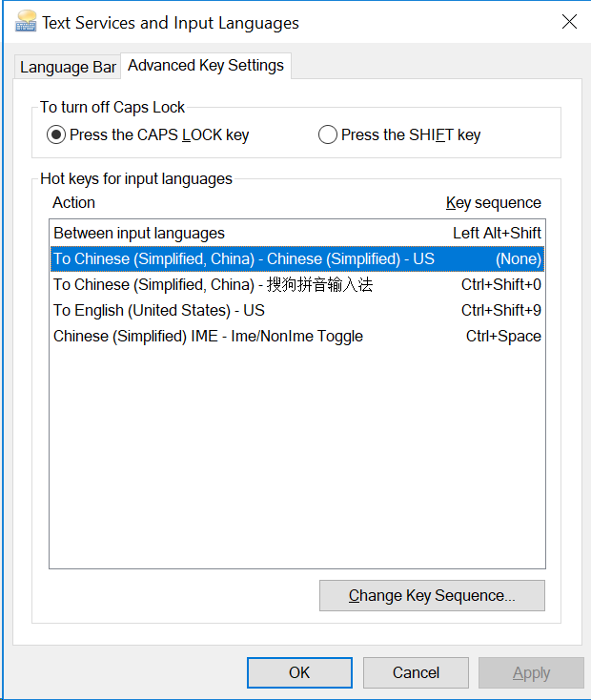Click the Ctrl+Space key sequence value
This screenshot has height=700, width=591.
pyautogui.click(x=503, y=336)
